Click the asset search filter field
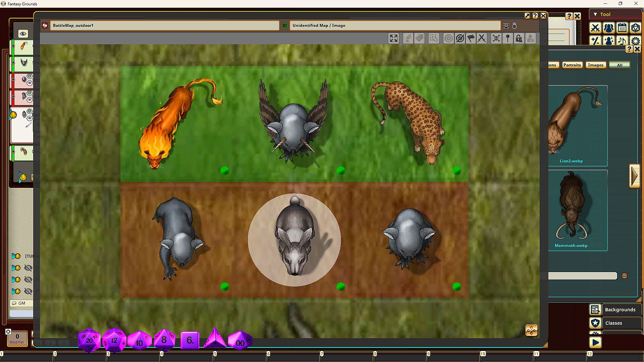Image resolution: width=644 pixels, height=362 pixels. click(x=583, y=276)
